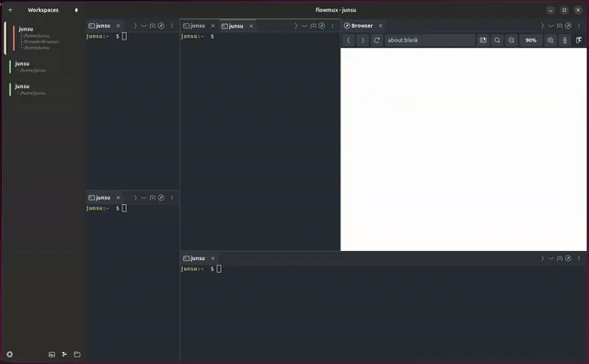
Task: Click compass icon in top-left terminal pane header
Action: pos(161,26)
